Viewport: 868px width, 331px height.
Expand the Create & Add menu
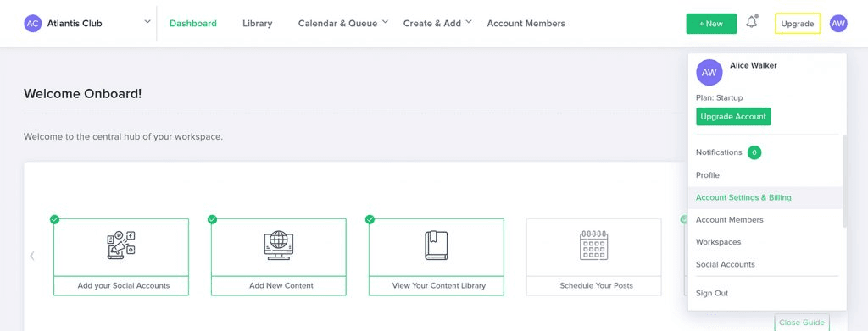pyautogui.click(x=437, y=23)
